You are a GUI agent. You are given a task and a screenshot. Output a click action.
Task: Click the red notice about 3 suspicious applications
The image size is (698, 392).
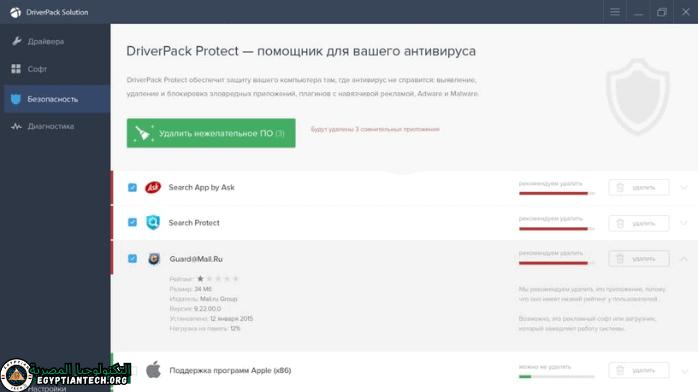click(x=375, y=129)
